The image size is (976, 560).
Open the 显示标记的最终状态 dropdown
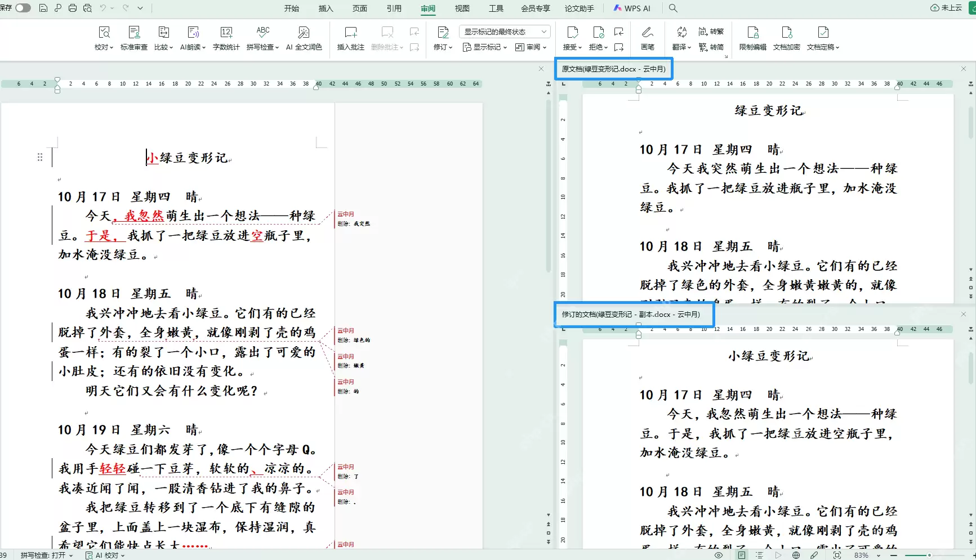(x=504, y=32)
